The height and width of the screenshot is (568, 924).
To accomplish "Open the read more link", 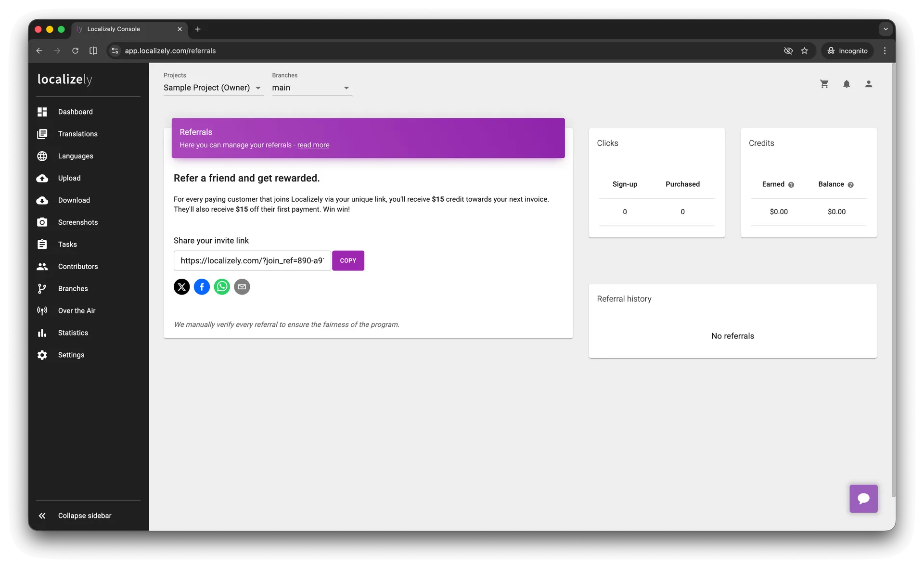I will point(313,145).
